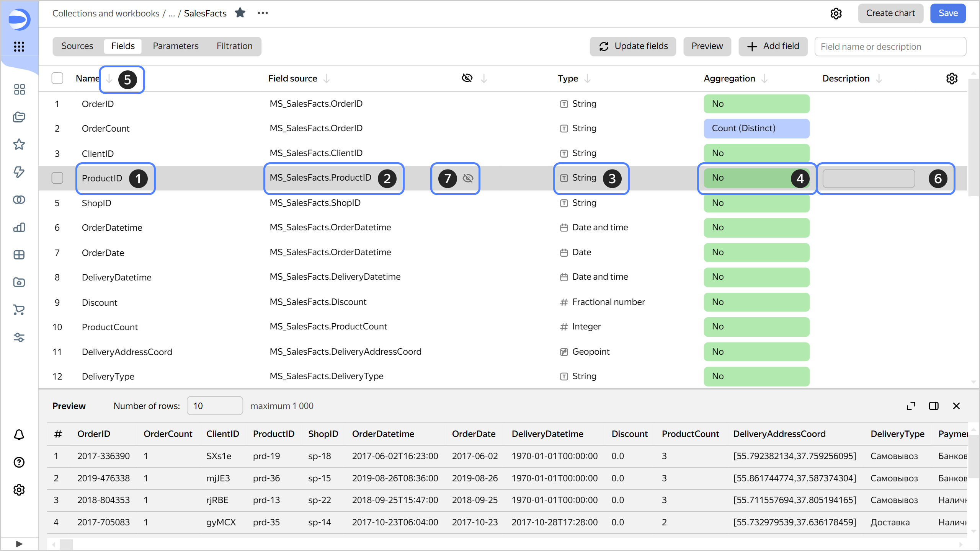Open DeliveryType aggregation green No selector
980x551 pixels.
756,377
